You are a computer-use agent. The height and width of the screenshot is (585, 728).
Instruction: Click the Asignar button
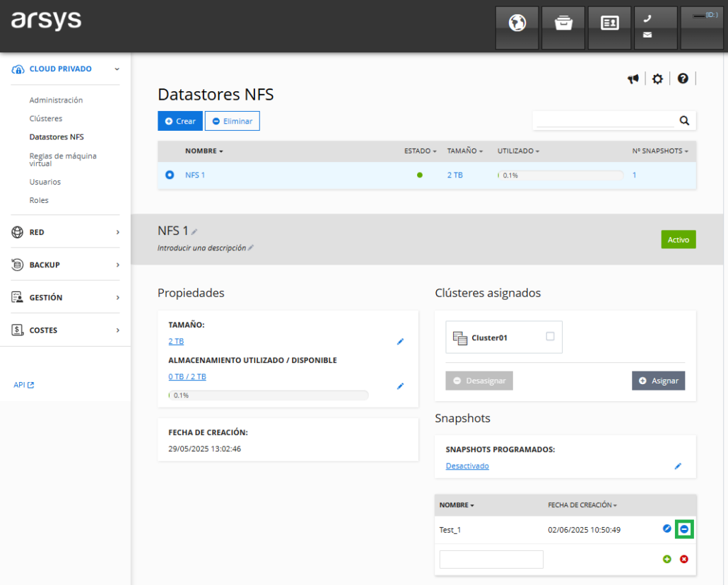(658, 381)
